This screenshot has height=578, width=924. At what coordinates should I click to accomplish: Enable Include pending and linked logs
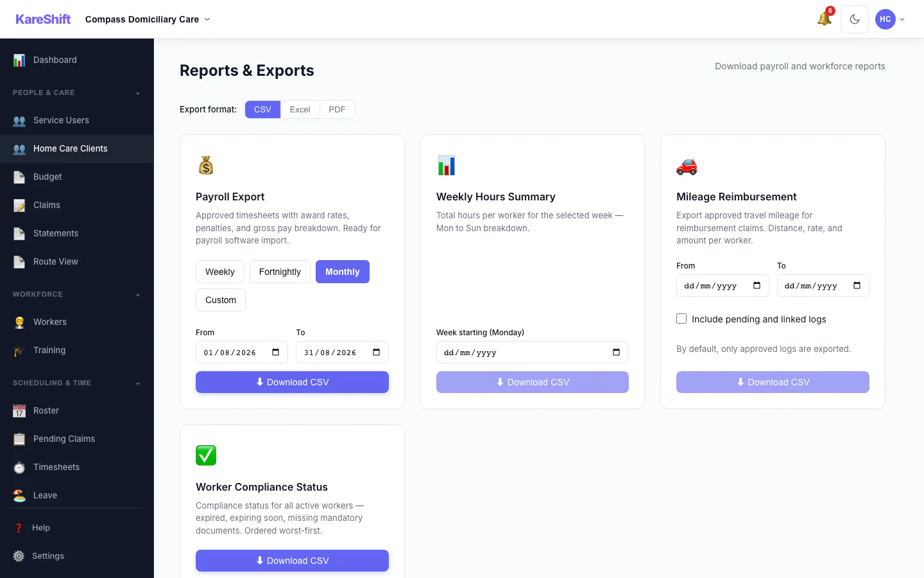coord(681,319)
